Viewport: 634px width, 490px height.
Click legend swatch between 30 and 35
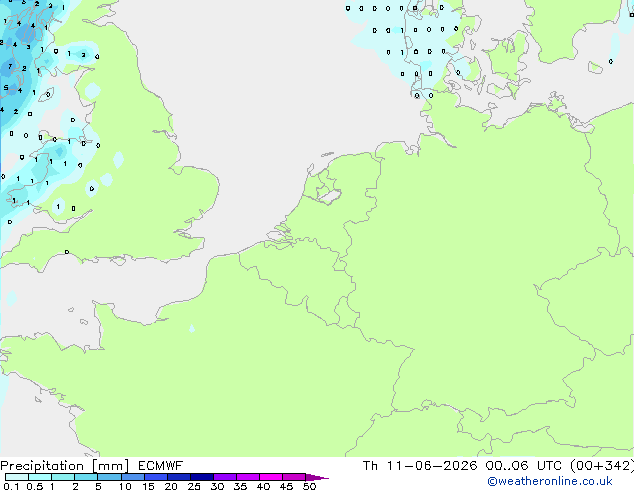[x=225, y=477]
